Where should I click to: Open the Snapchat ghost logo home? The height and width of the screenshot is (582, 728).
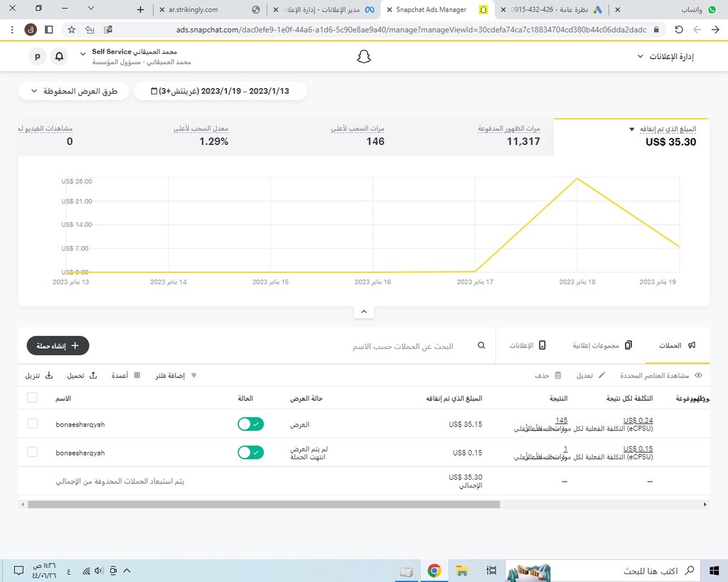pos(364,57)
